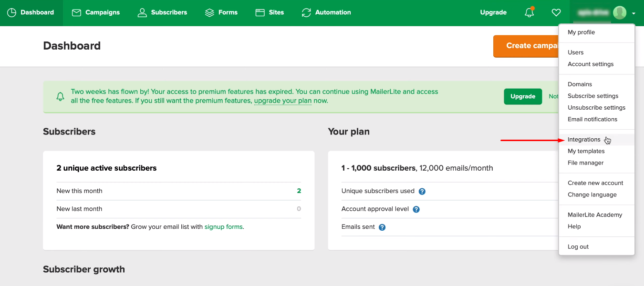Click the green Upgrade button in banner
The height and width of the screenshot is (286, 644).
[x=523, y=96]
